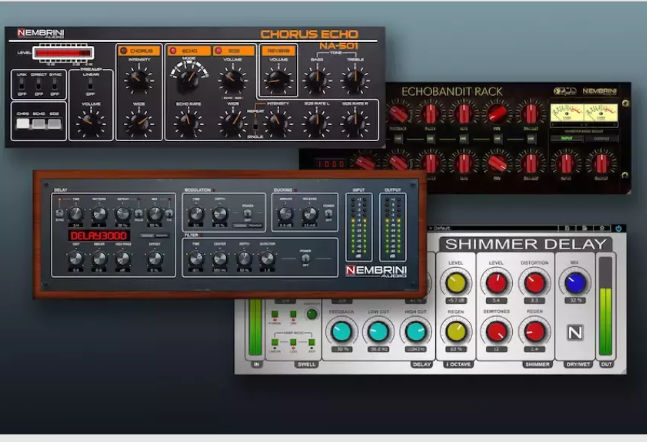
Task: Click the cyan High Cut knob
Action: click(415, 331)
